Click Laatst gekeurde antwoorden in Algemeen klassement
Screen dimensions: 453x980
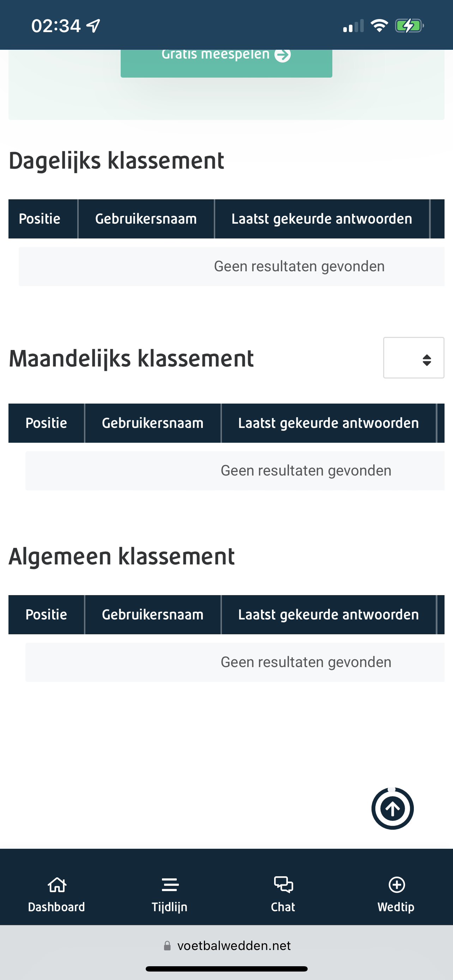tap(328, 615)
